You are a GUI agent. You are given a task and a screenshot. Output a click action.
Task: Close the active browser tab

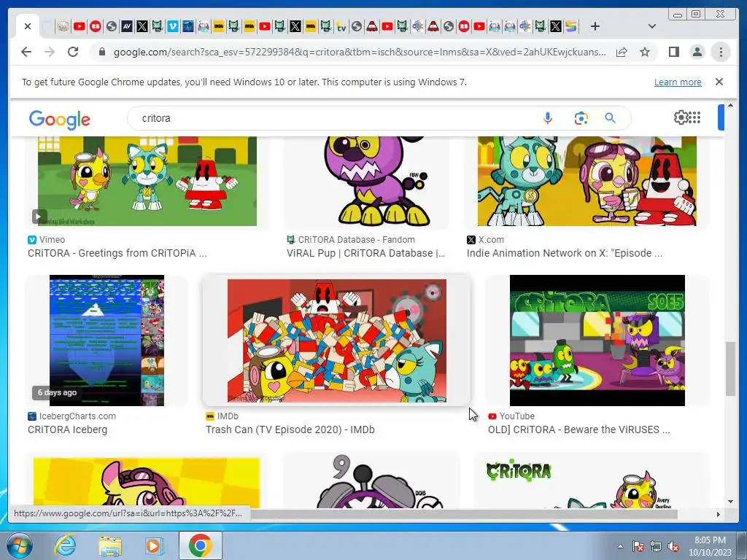pos(28,26)
